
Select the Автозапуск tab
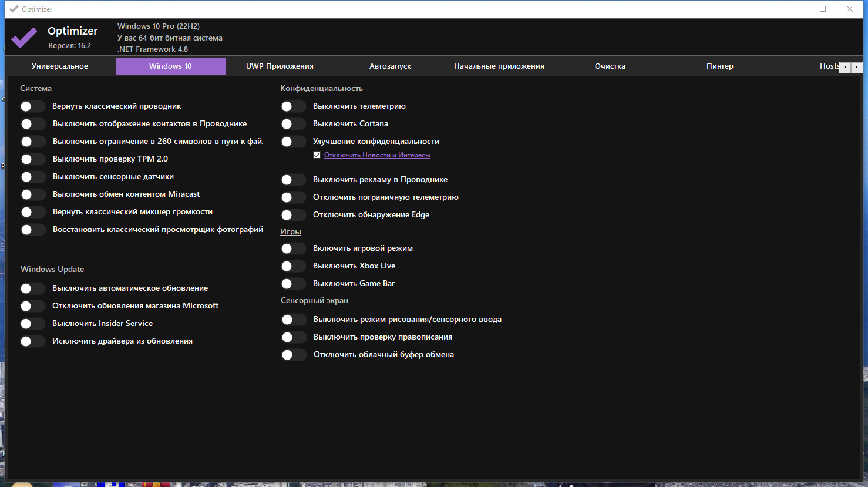coord(390,66)
